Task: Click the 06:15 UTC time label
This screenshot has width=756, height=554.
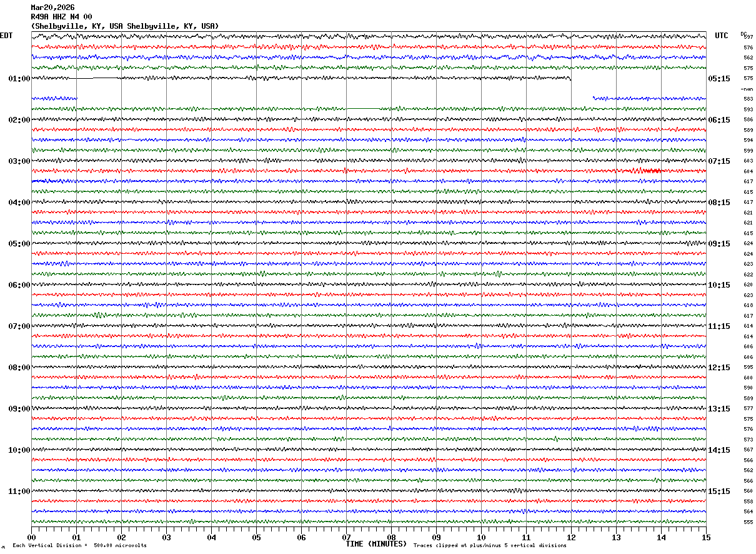Action: 719,120
